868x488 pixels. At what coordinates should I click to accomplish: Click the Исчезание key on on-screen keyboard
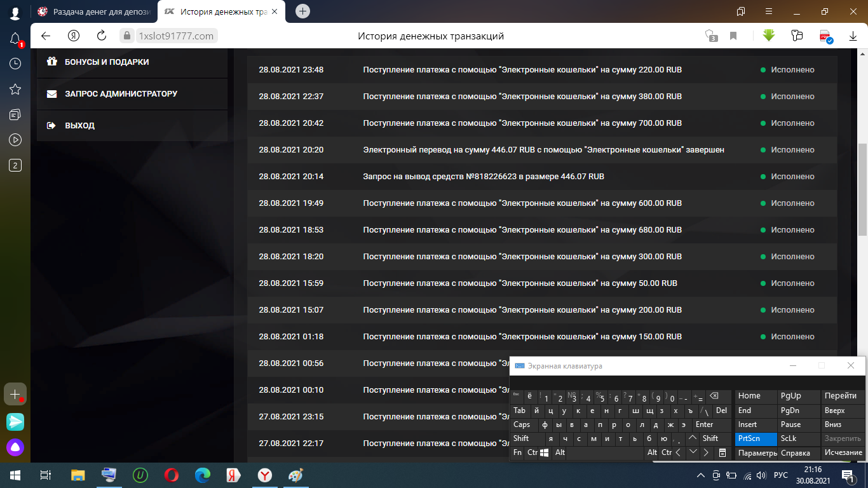tap(843, 453)
